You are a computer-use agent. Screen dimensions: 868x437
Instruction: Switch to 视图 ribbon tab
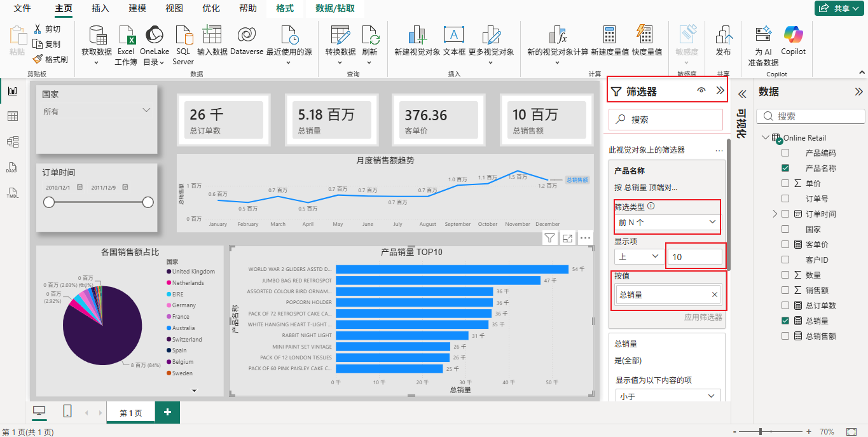pos(174,8)
